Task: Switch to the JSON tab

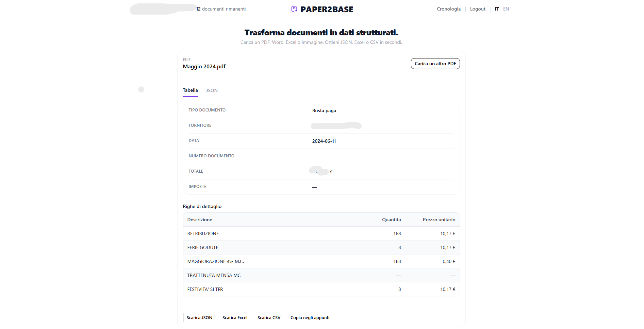Action: point(212,90)
